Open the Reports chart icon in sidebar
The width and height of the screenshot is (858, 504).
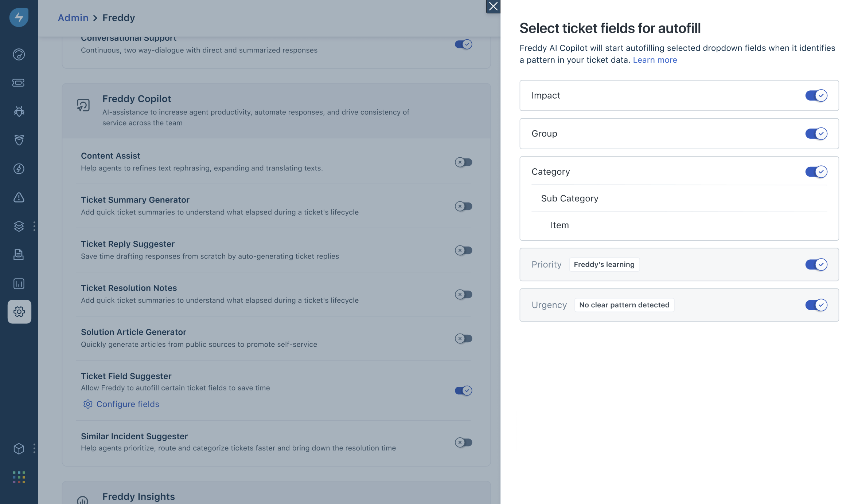point(19,283)
